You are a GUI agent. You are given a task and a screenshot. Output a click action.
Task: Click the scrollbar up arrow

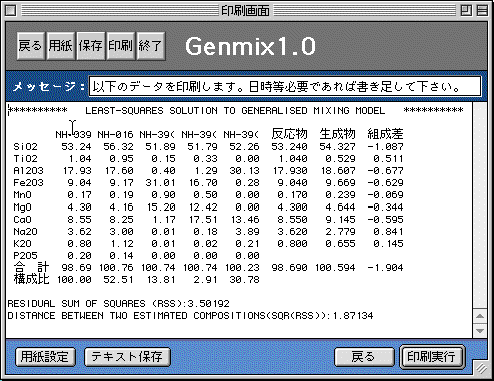coord(480,316)
